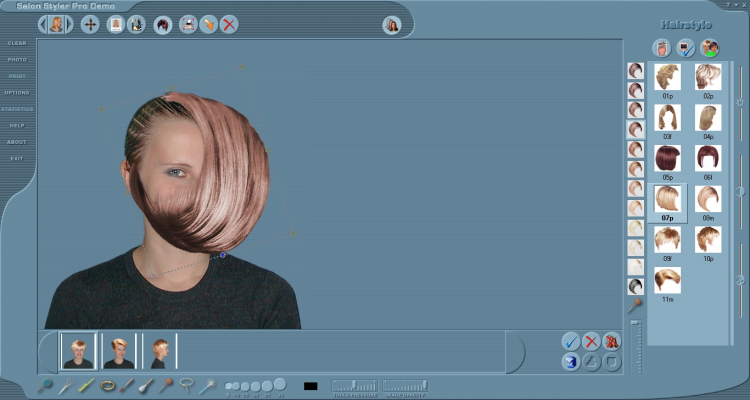The image size is (750, 400).
Task: Select hairstyle thumbnail 05p
Action: coord(667,158)
